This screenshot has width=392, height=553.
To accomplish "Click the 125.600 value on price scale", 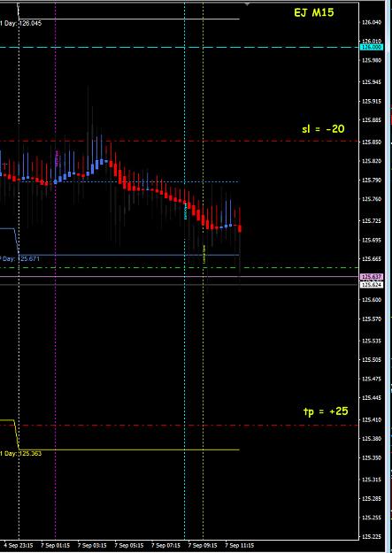I will tap(372, 300).
